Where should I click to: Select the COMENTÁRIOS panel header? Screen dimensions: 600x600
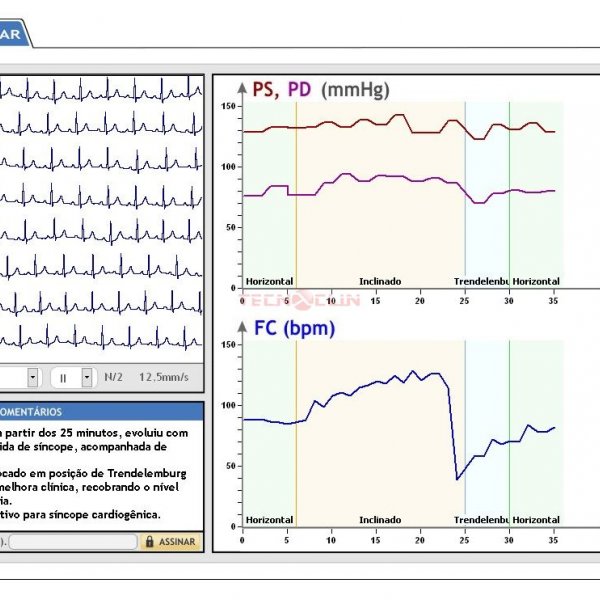100,411
